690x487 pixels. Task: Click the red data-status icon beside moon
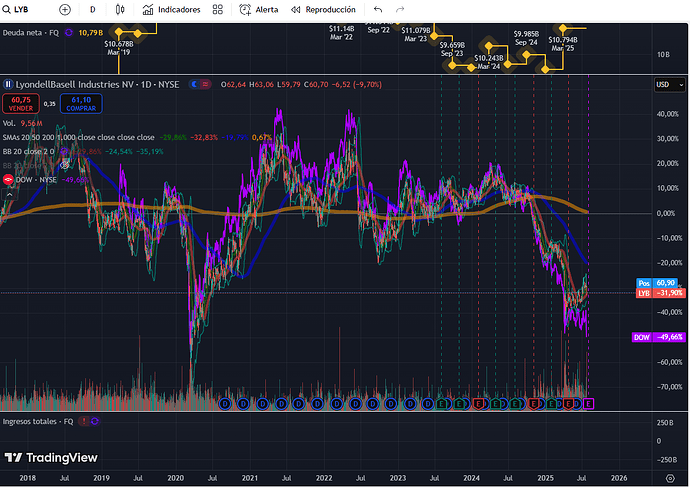[x=205, y=84]
